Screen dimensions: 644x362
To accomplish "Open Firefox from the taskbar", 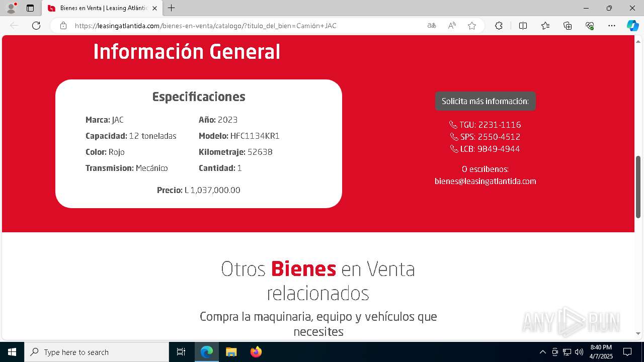I will click(x=256, y=352).
